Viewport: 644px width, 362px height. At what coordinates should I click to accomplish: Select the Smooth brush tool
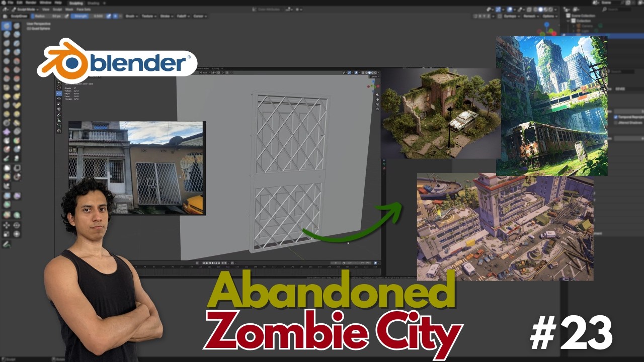[x=17, y=61]
